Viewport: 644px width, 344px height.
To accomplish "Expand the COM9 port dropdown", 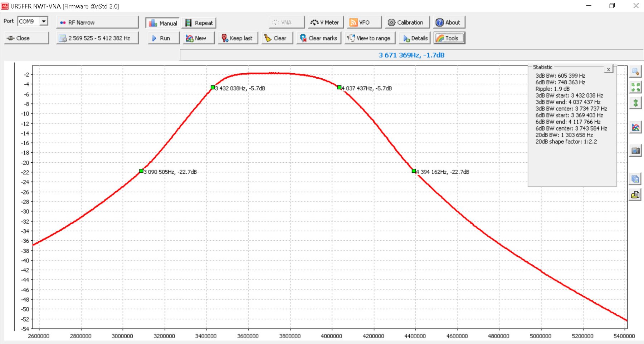I will click(44, 21).
